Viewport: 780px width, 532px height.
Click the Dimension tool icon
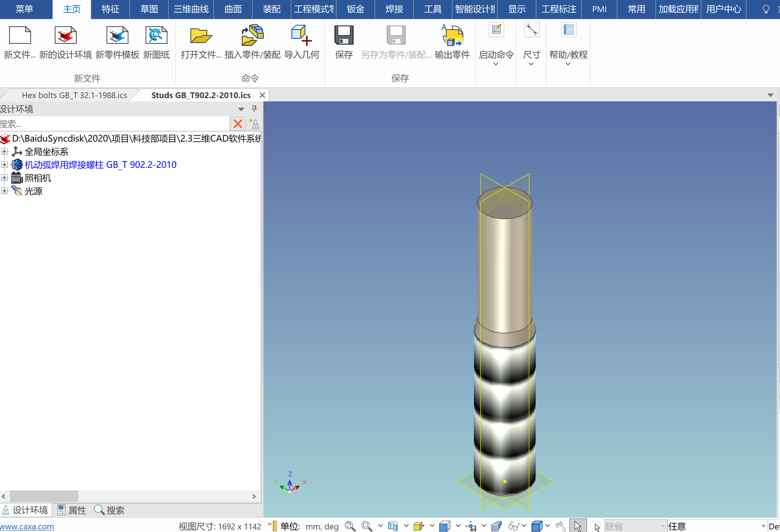coord(532,30)
